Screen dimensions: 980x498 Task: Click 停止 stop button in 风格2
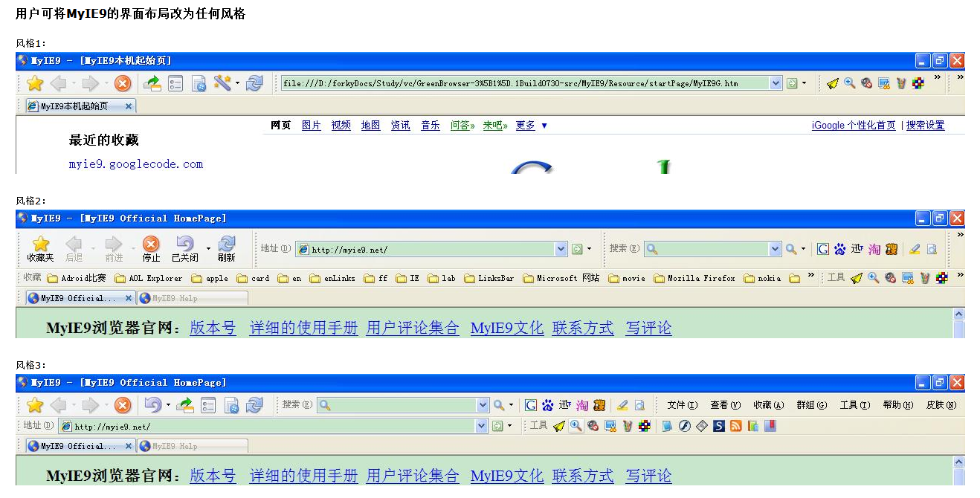[x=151, y=249]
